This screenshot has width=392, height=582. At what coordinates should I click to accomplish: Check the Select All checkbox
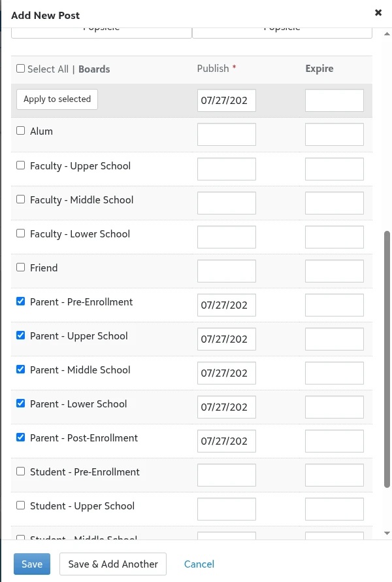(21, 68)
